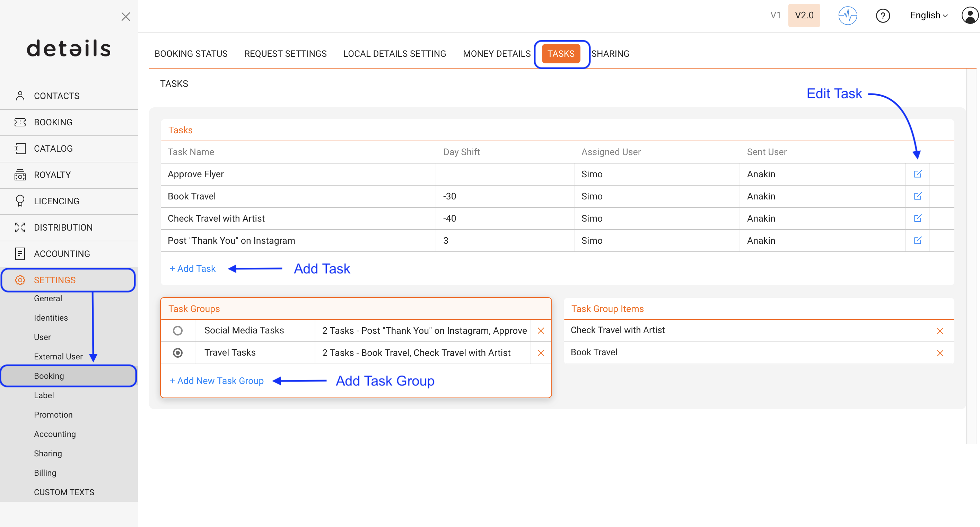Switch to the Money Details tab

(x=497, y=54)
